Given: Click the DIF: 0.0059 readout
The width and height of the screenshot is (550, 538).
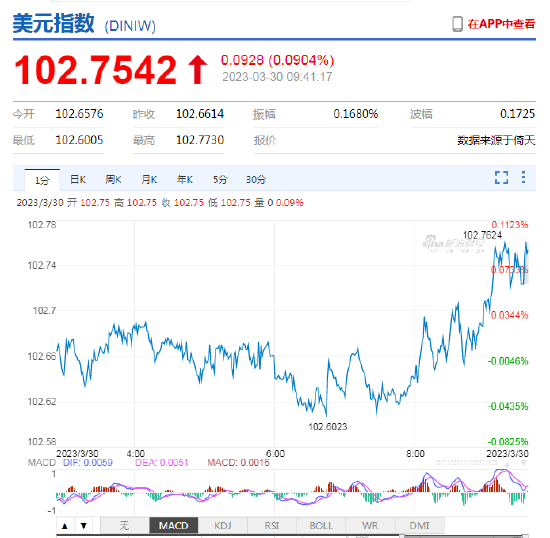Looking at the screenshot, I should [x=88, y=463].
